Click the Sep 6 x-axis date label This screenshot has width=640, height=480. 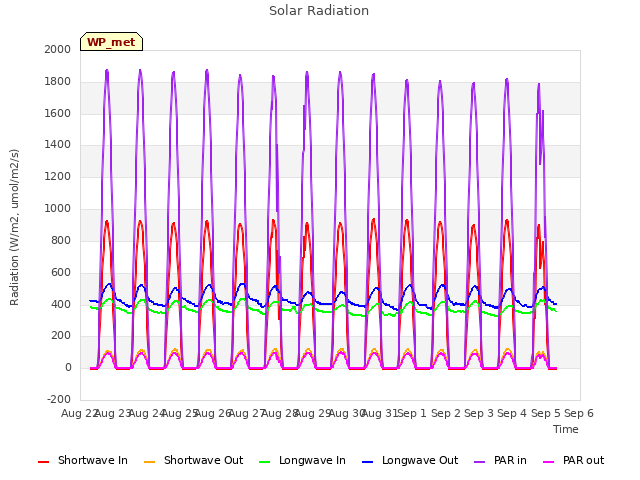coord(579,413)
